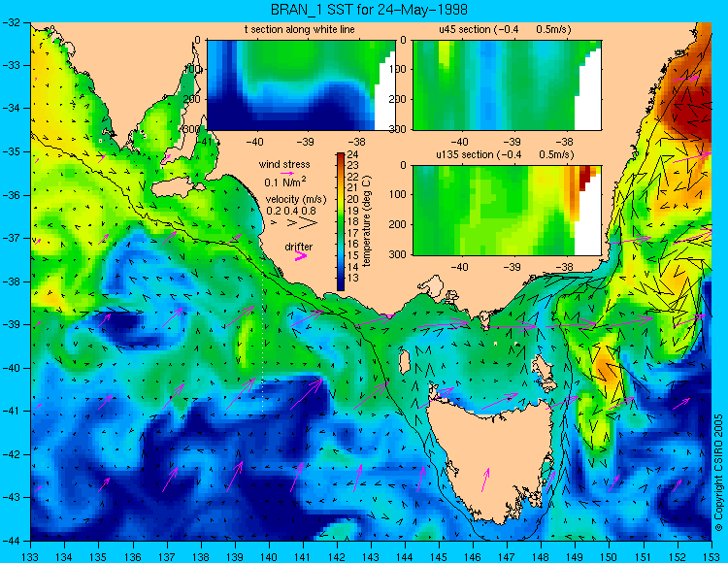The width and height of the screenshot is (728, 563).
Task: Click the "velocity (m/s)" legend label
Action: click(296, 200)
